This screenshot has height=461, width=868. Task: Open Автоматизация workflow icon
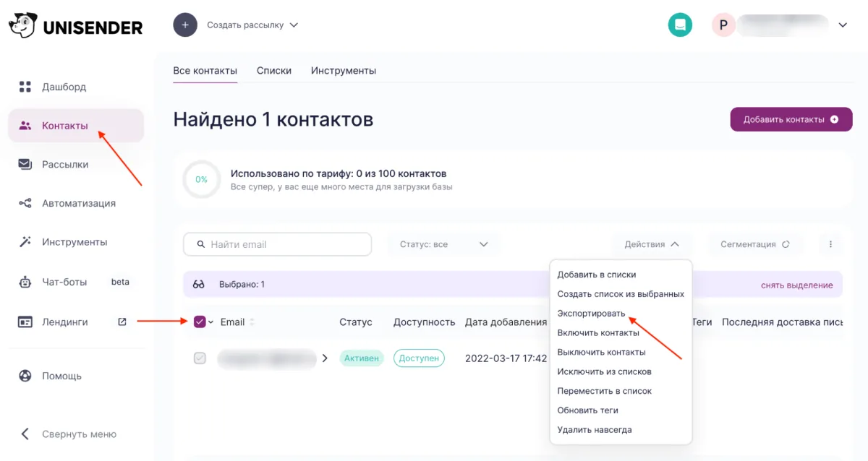click(x=25, y=203)
